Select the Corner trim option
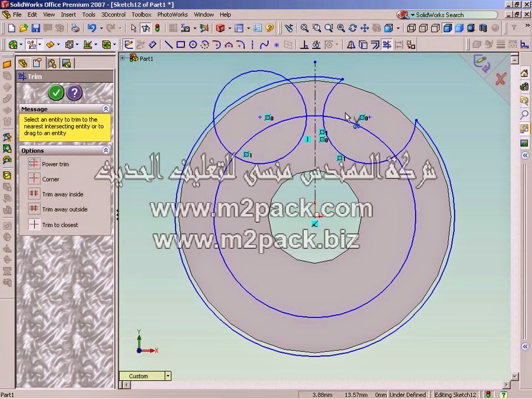532x399 pixels. click(x=44, y=179)
